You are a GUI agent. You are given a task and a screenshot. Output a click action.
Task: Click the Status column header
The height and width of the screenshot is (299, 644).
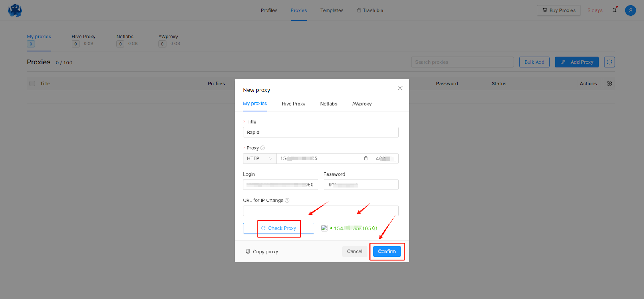coord(499,83)
